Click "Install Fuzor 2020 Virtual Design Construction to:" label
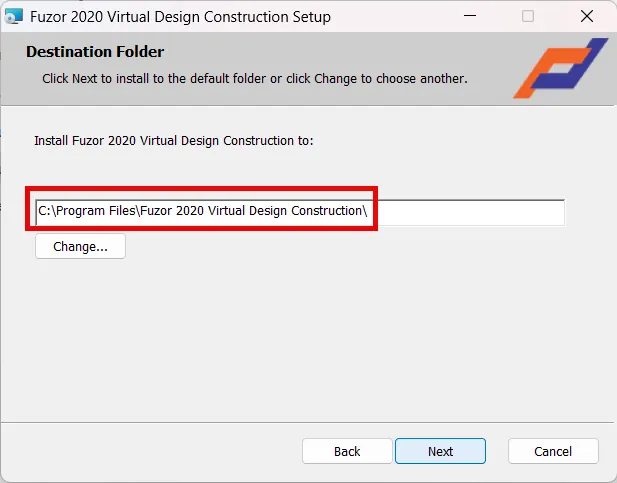 [x=174, y=141]
